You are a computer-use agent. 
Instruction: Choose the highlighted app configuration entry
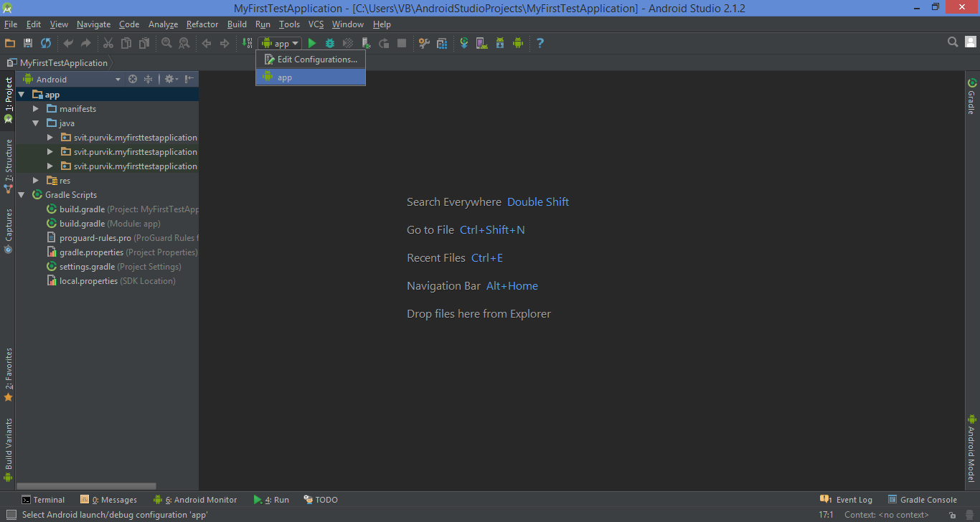[x=311, y=77]
